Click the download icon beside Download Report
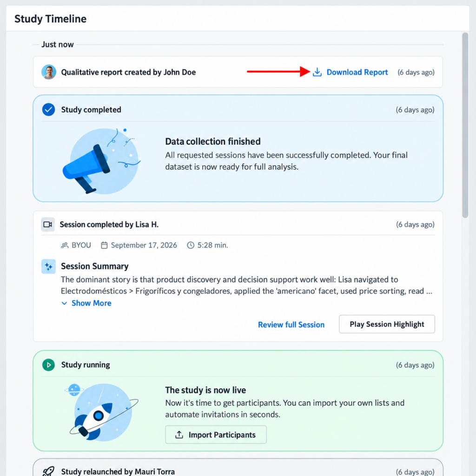Viewport: 476px width, 476px height. pyautogui.click(x=317, y=72)
